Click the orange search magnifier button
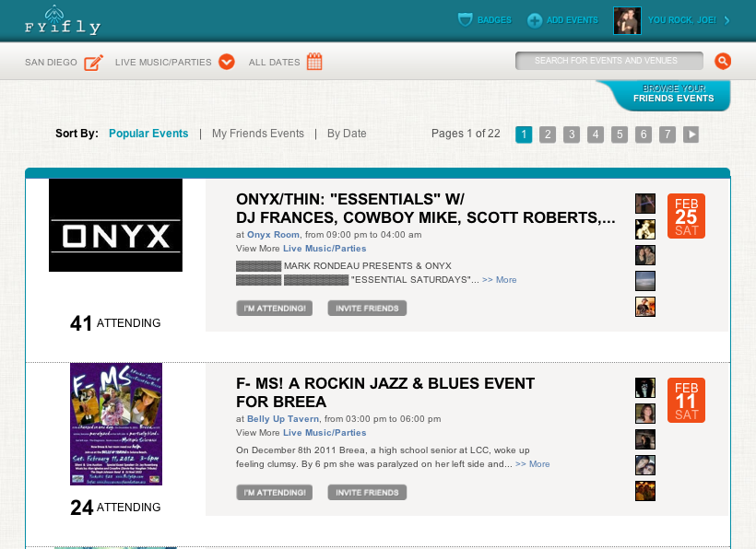This screenshot has height=549, width=756. 723,61
